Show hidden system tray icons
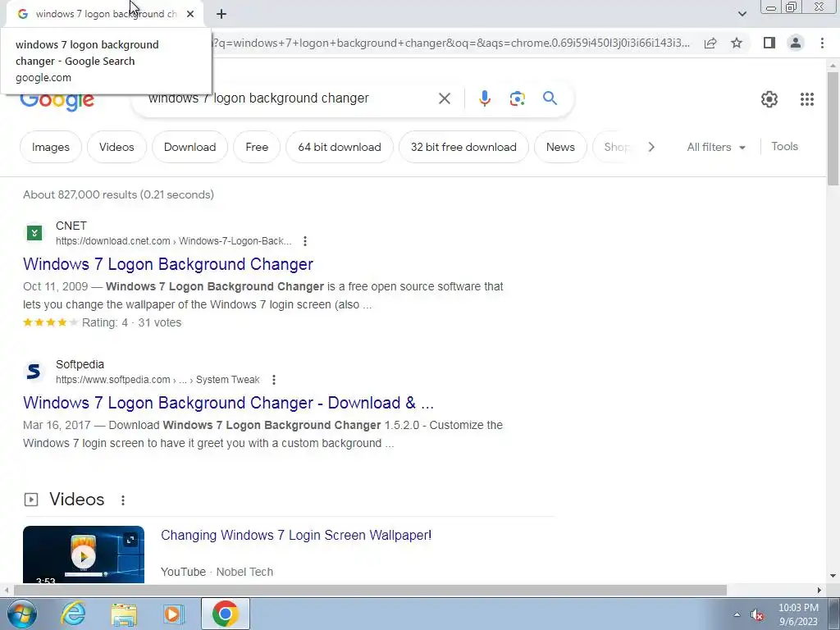This screenshot has height=630, width=840. click(737, 614)
